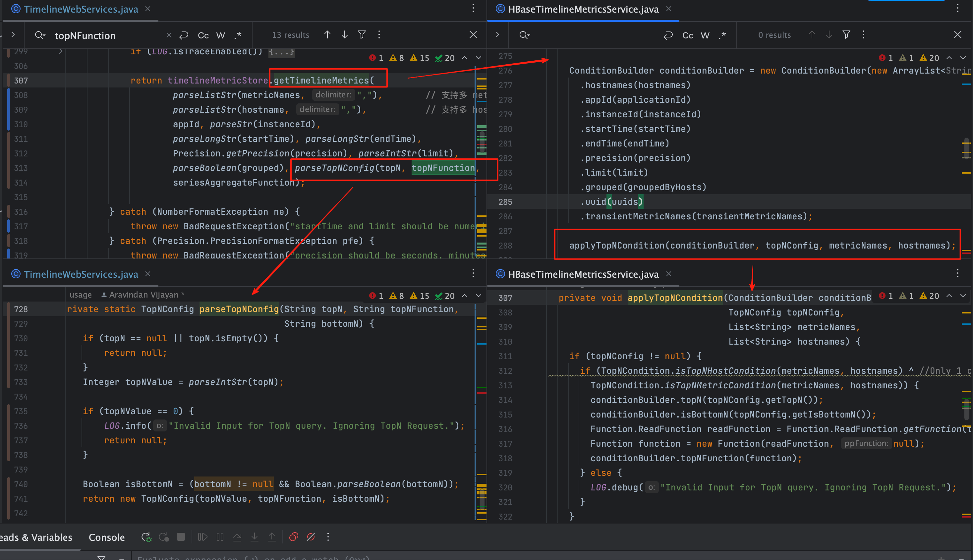
Task: Click the second rerun icon in debug toolbar
Action: coord(164,537)
